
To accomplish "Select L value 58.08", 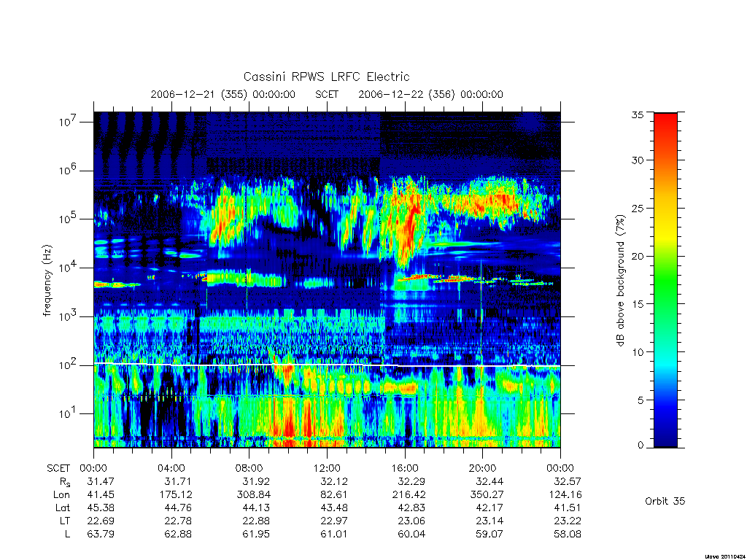I will pos(568,534).
